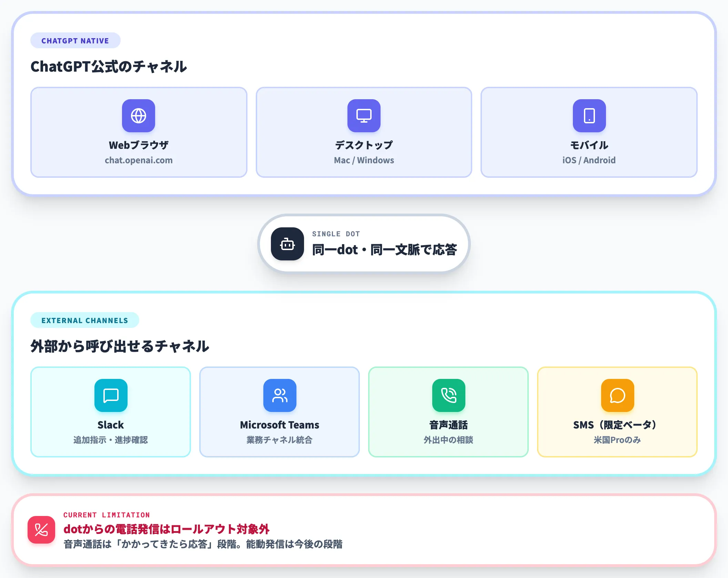Image resolution: width=728 pixels, height=578 pixels.
Task: Click the 'CURRENT LIMITATION' label
Action: click(x=107, y=515)
